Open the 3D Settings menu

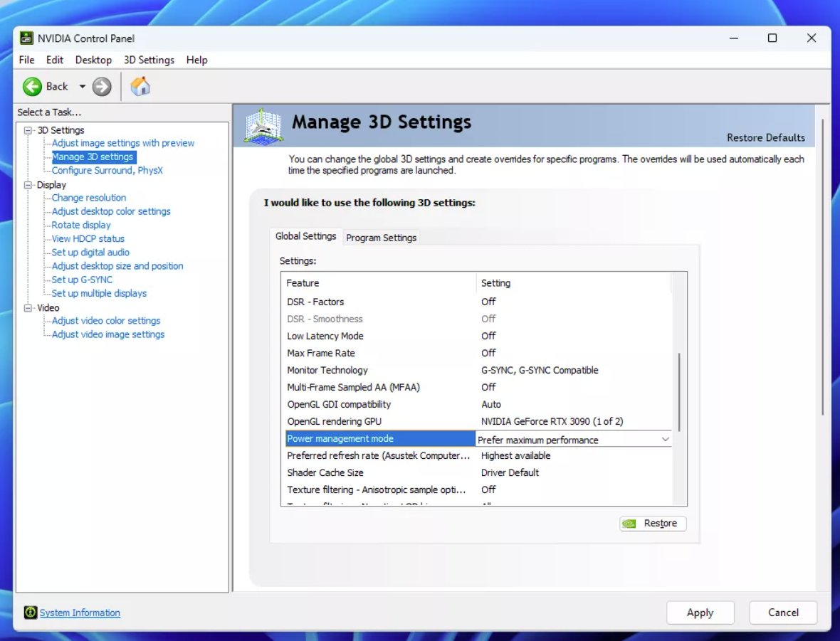coord(149,60)
